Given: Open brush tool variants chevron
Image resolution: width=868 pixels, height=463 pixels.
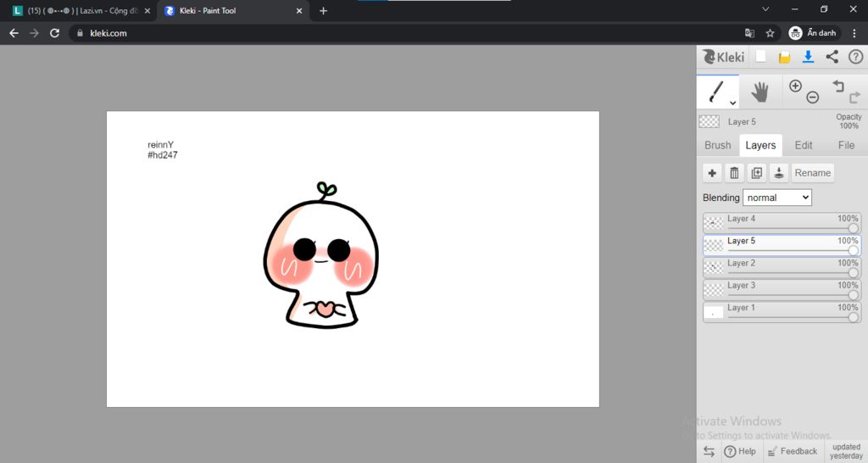Looking at the screenshot, I should point(732,103).
